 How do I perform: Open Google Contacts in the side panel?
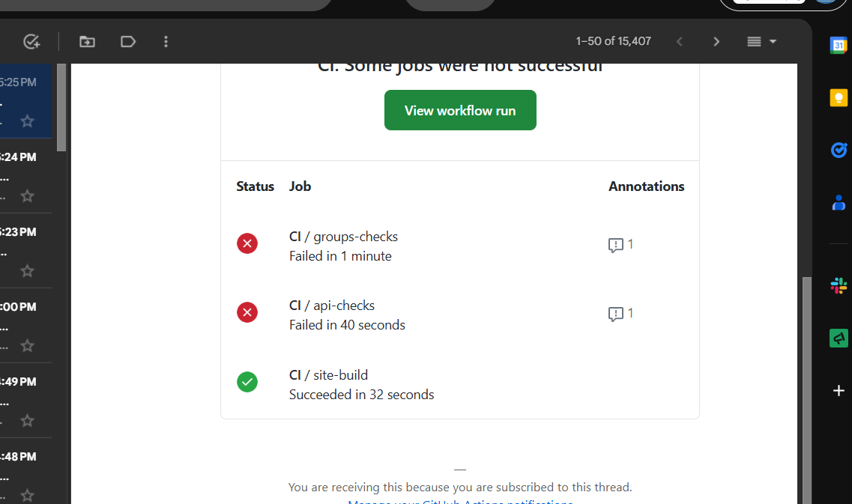839,202
